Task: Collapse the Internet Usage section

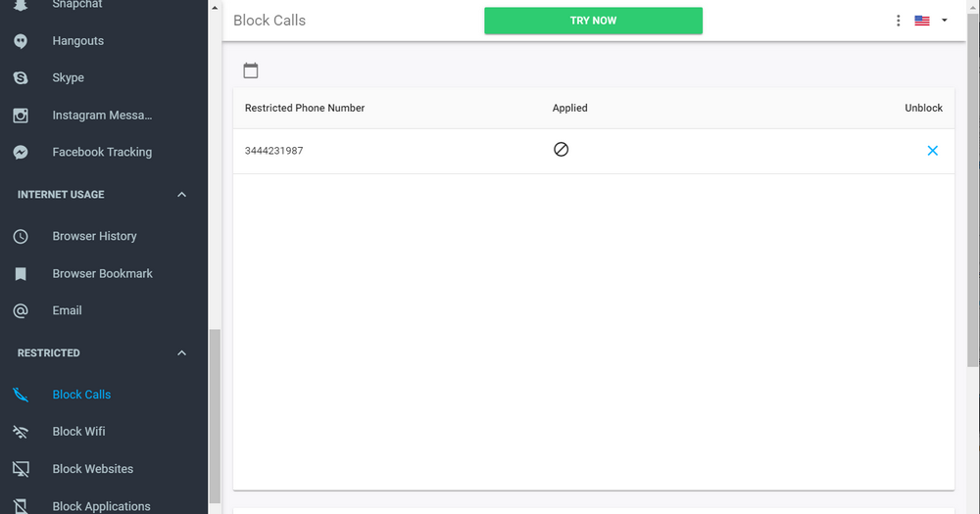Action: click(x=182, y=194)
